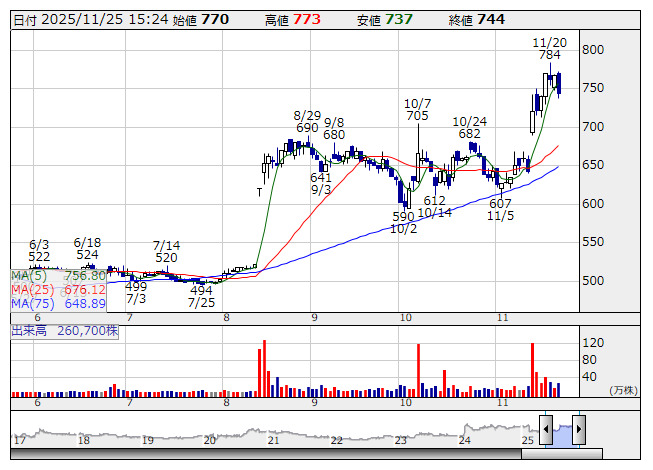
Task: Click the 10/24 682 peak label
Action: pos(469,128)
